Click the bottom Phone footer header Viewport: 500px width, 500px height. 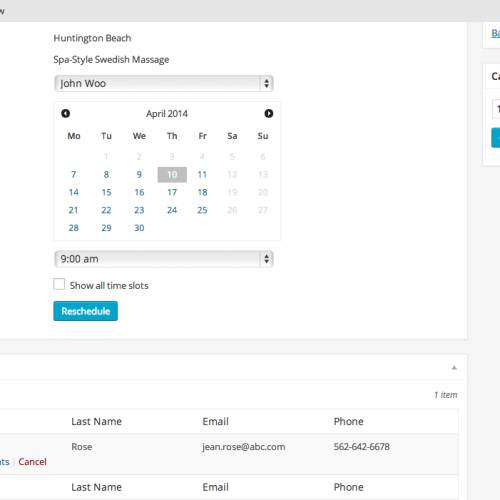pyautogui.click(x=349, y=487)
